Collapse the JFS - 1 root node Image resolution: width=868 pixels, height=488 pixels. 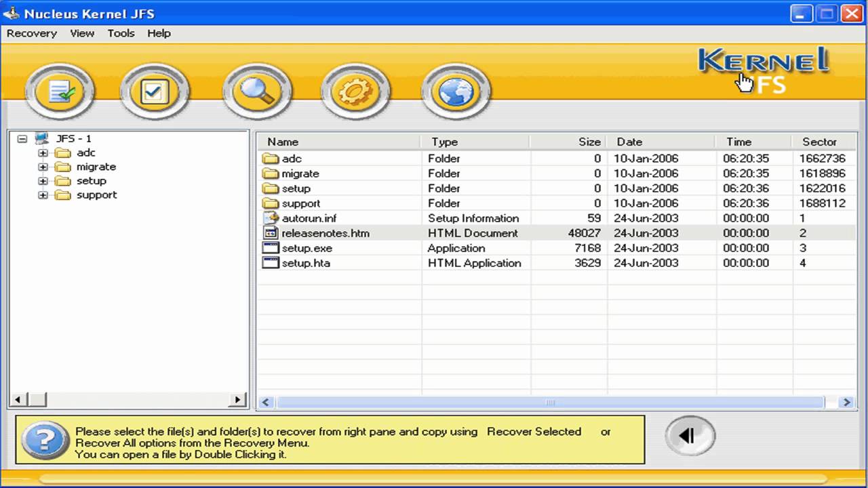point(22,139)
